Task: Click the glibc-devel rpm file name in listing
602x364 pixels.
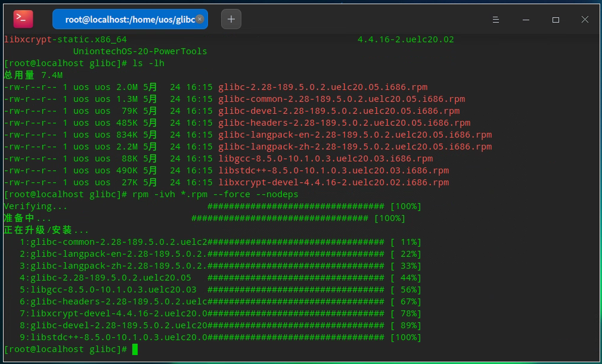Action: pos(339,111)
